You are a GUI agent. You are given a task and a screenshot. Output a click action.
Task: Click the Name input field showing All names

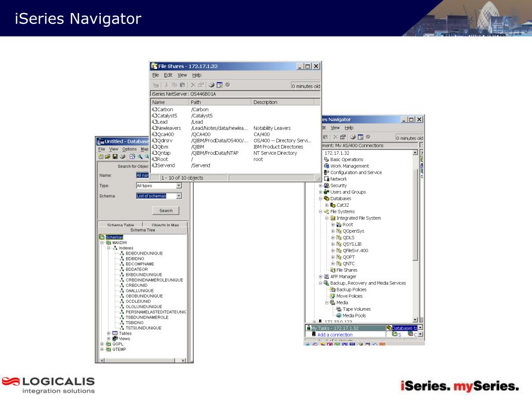tap(142, 175)
